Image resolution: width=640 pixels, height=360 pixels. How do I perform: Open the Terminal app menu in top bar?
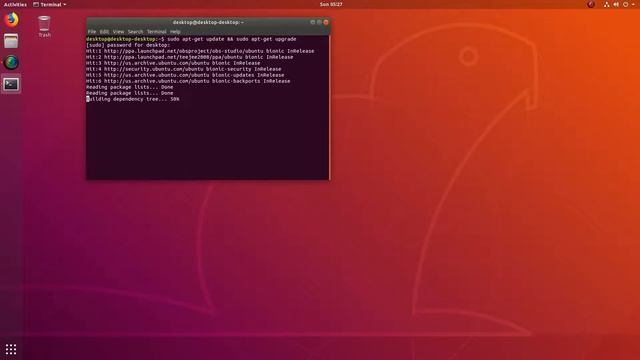coord(49,4)
